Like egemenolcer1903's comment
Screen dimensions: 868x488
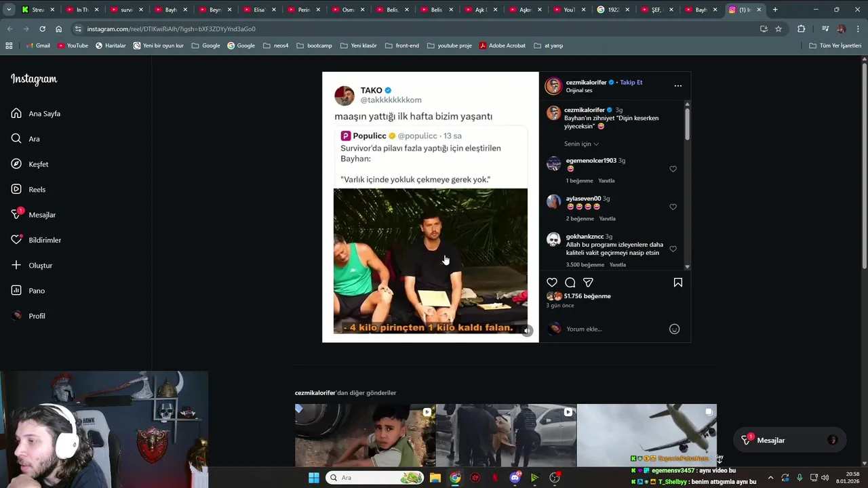pyautogui.click(x=673, y=169)
